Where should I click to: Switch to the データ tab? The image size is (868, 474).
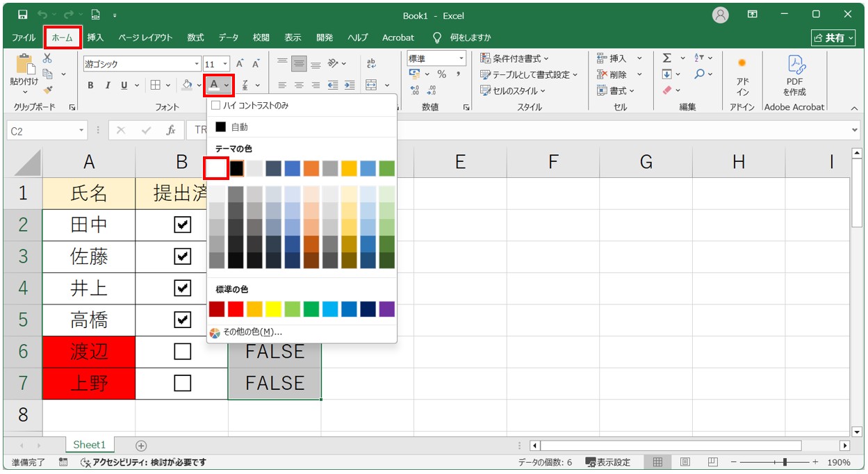pos(228,38)
